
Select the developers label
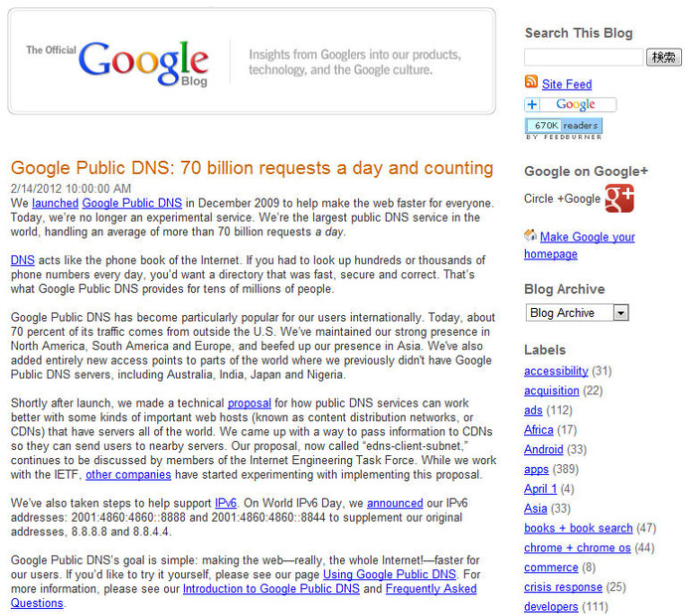[x=551, y=607]
